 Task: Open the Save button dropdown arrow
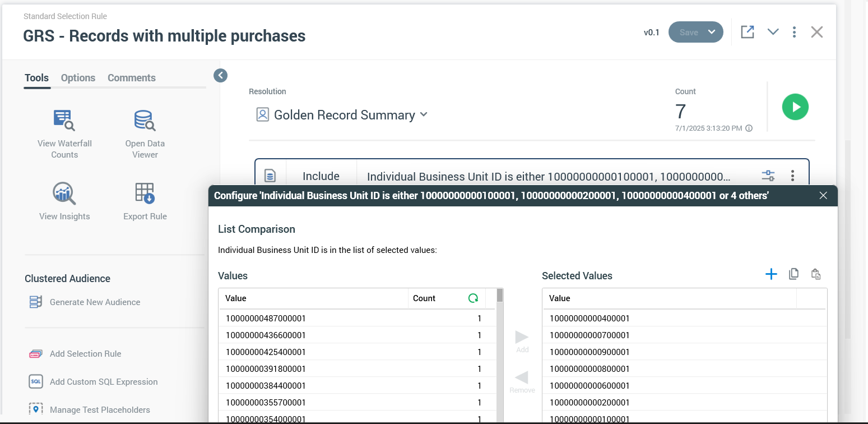(712, 32)
